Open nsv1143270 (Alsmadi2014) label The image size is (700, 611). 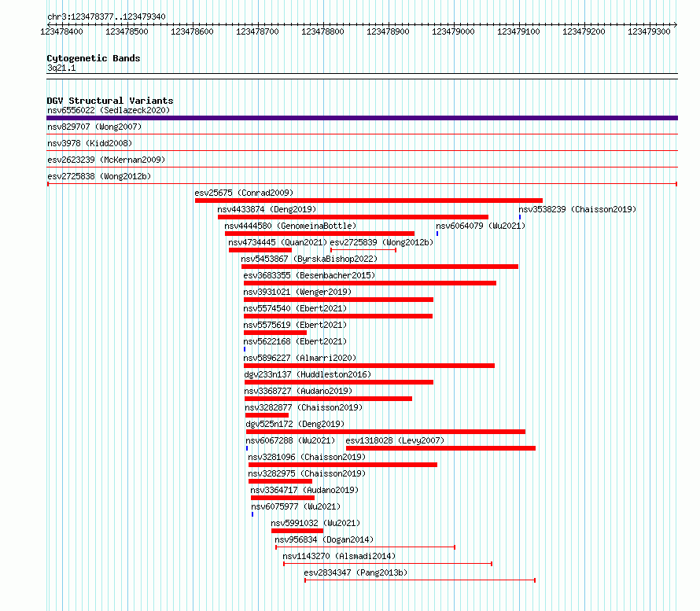pyautogui.click(x=339, y=556)
